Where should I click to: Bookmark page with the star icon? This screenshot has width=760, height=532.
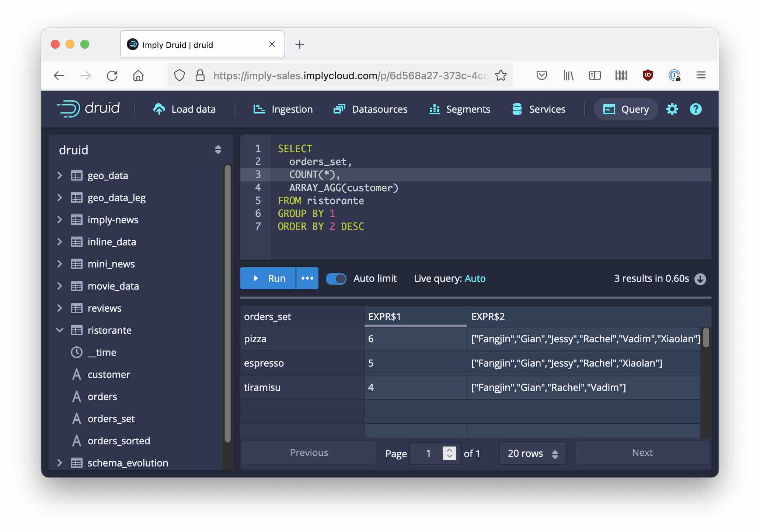(x=501, y=76)
